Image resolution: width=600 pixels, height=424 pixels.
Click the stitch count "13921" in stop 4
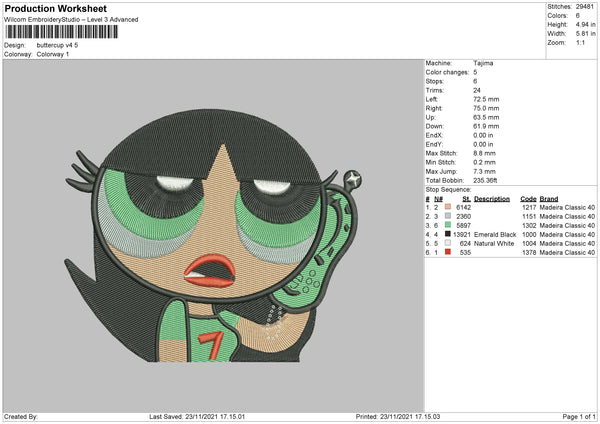(x=461, y=235)
